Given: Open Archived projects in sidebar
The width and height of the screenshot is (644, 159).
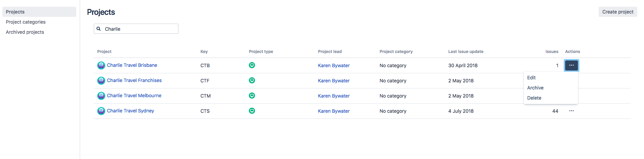Looking at the screenshot, I should coord(25,32).
